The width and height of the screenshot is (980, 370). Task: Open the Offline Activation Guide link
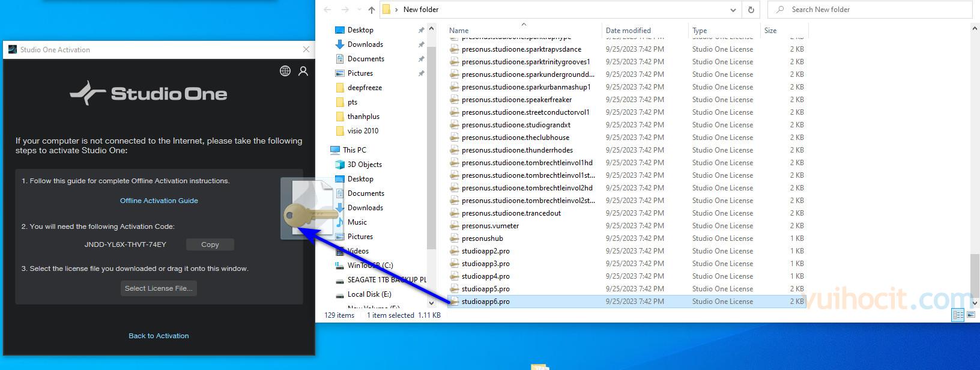(x=159, y=201)
